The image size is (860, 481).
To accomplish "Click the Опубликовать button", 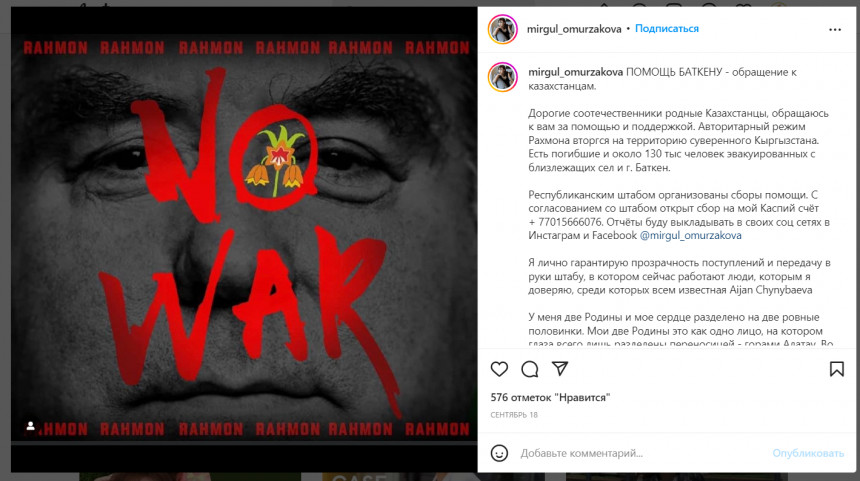I will point(808,453).
